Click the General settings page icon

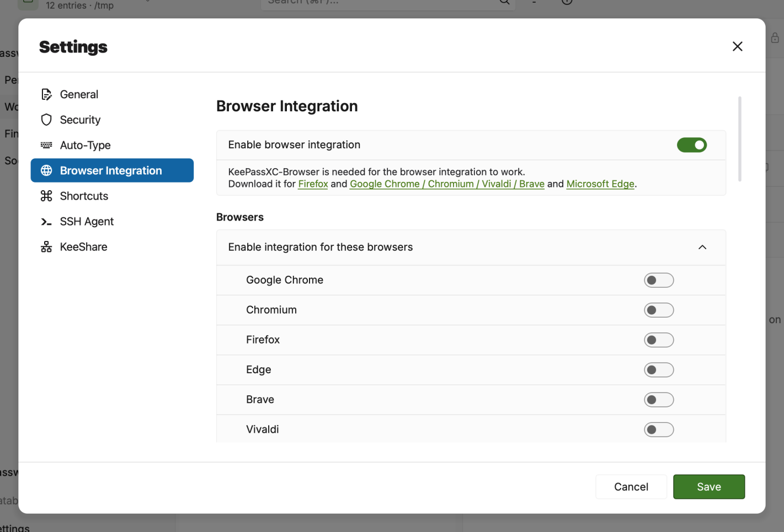[x=46, y=94]
